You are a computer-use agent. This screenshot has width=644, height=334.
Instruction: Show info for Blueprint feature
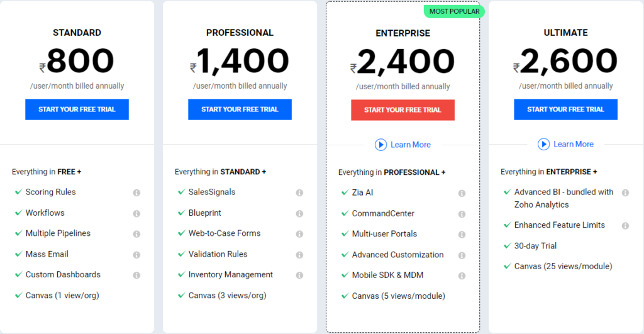point(299,214)
